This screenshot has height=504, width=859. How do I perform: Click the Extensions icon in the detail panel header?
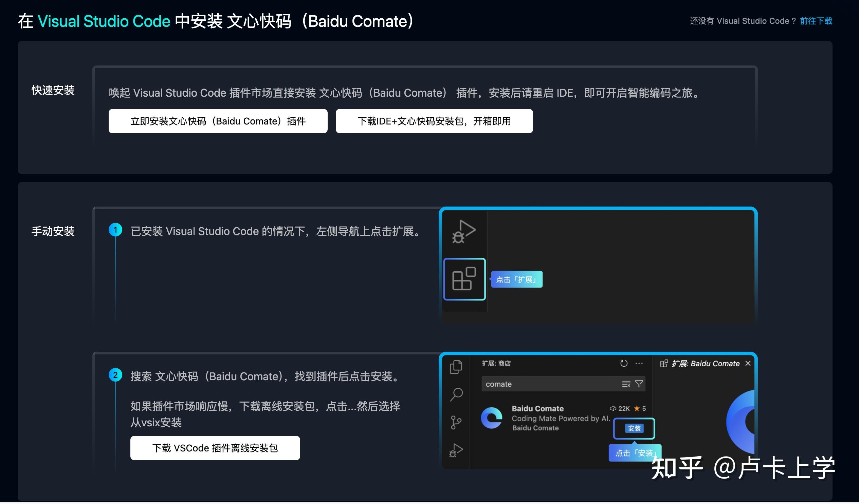coord(664,363)
